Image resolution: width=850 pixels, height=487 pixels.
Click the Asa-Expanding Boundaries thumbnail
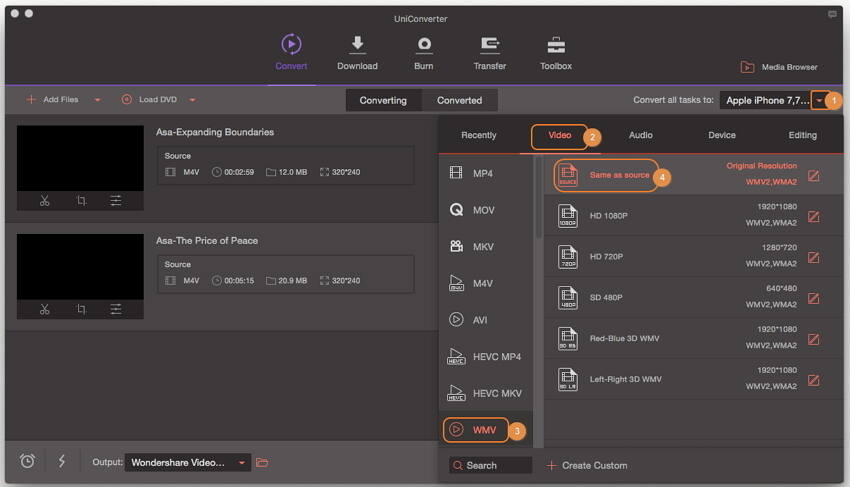pos(80,158)
